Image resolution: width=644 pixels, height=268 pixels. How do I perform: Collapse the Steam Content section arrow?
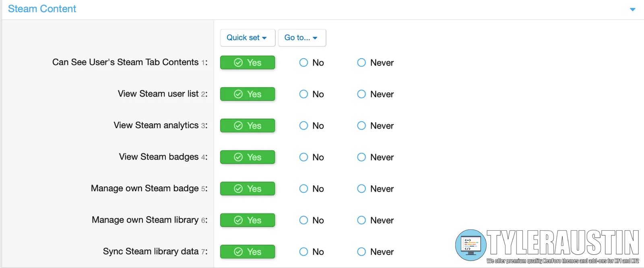(632, 9)
